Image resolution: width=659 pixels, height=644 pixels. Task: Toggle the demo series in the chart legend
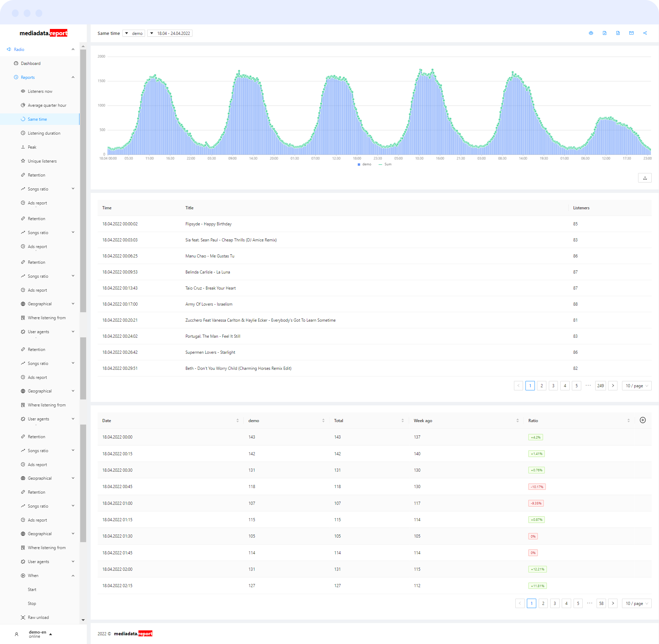pyautogui.click(x=364, y=164)
